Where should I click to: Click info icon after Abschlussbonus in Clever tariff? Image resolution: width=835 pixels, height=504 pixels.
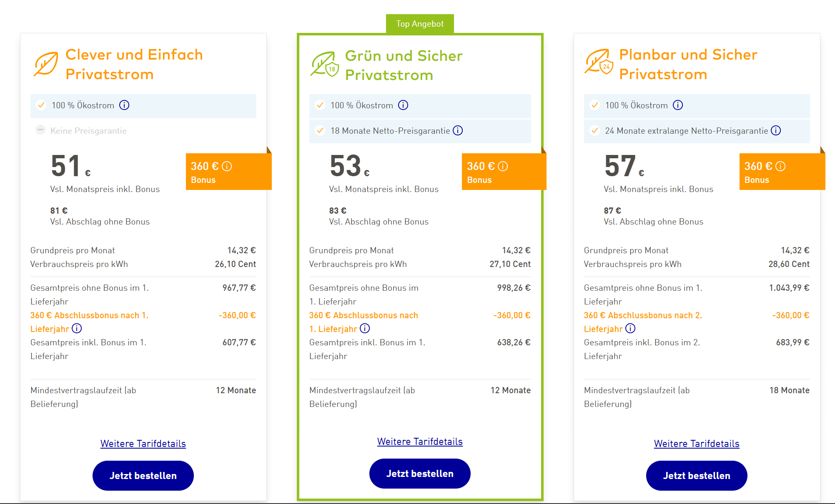pyautogui.click(x=77, y=329)
